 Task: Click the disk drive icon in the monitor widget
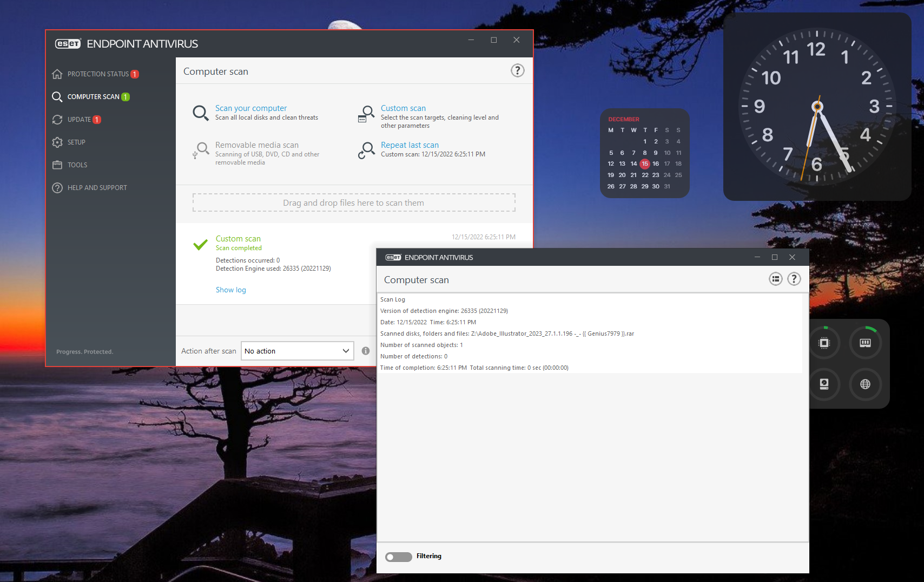point(824,384)
